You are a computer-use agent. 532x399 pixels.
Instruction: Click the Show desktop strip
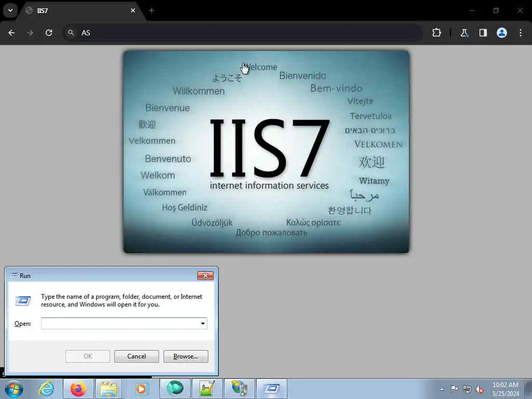529,389
